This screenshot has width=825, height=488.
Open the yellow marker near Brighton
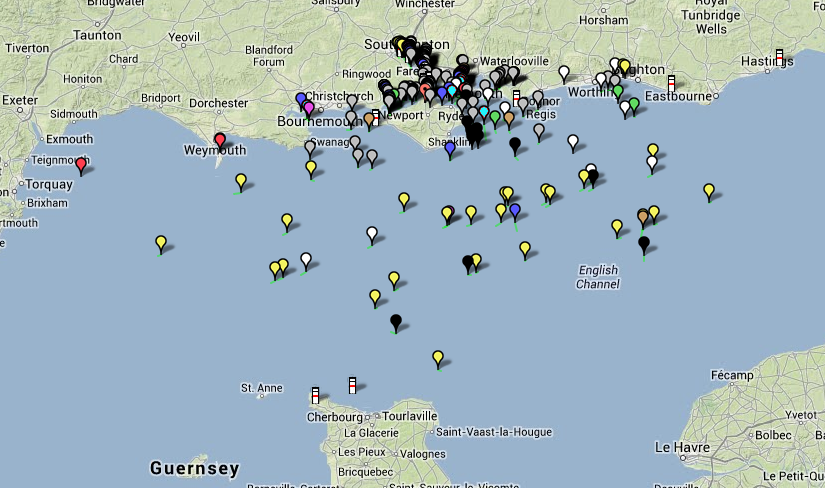click(x=625, y=68)
